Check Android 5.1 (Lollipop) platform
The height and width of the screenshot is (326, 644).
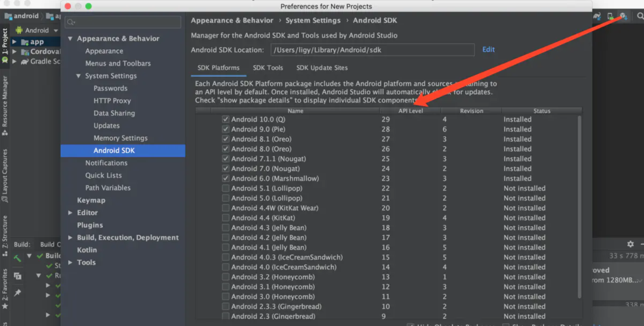click(226, 188)
